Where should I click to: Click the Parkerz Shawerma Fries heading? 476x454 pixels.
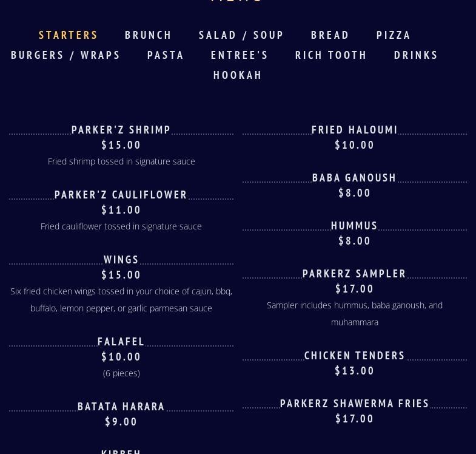355,404
